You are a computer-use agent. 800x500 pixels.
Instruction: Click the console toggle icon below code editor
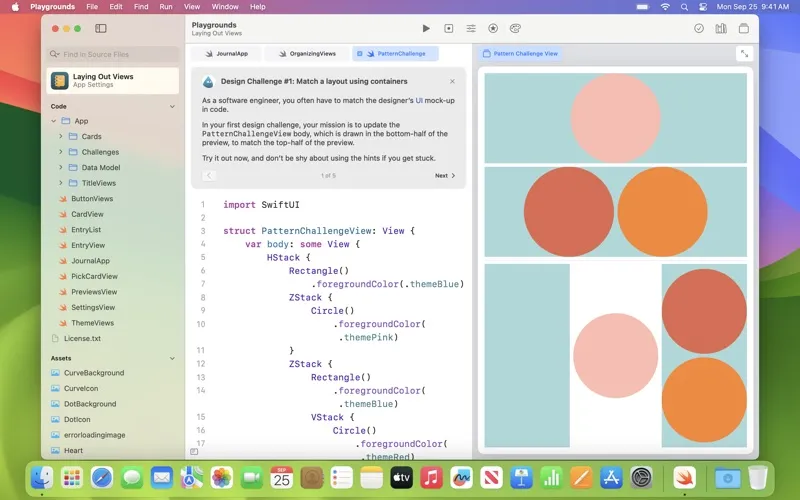[194, 452]
